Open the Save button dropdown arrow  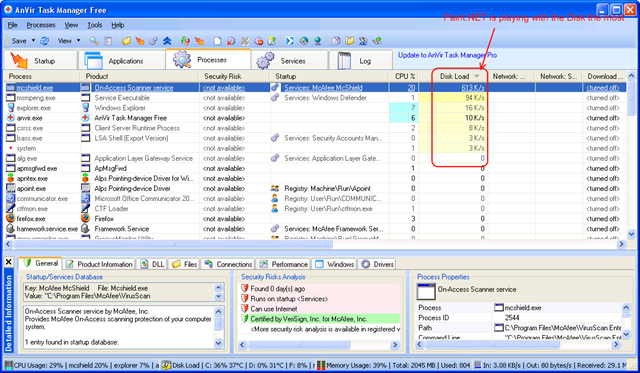pyautogui.click(x=33, y=41)
